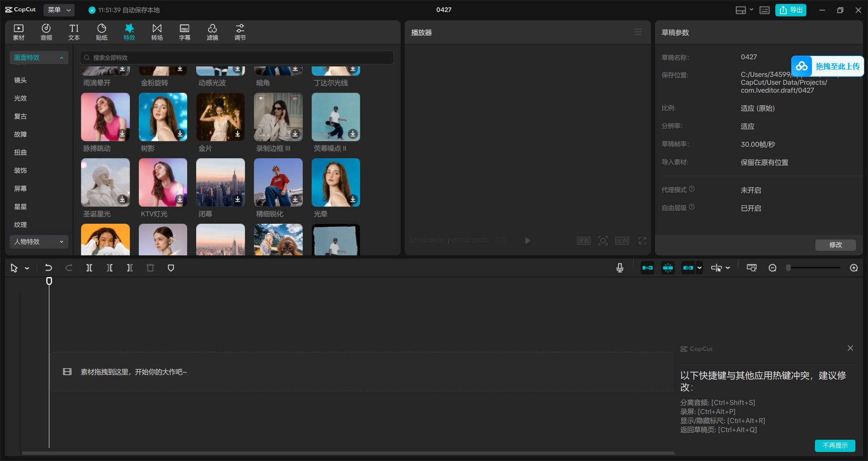The height and width of the screenshot is (461, 868).
Task: Click the timeline zoom slider
Action: (x=814, y=268)
